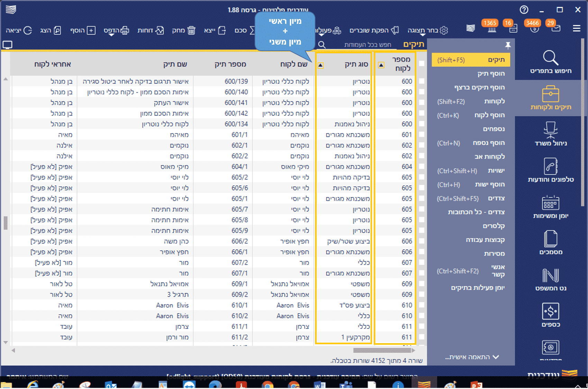Unpin the side panel with the pin icon
Viewport: 588px width, 389px height.
[x=508, y=45]
